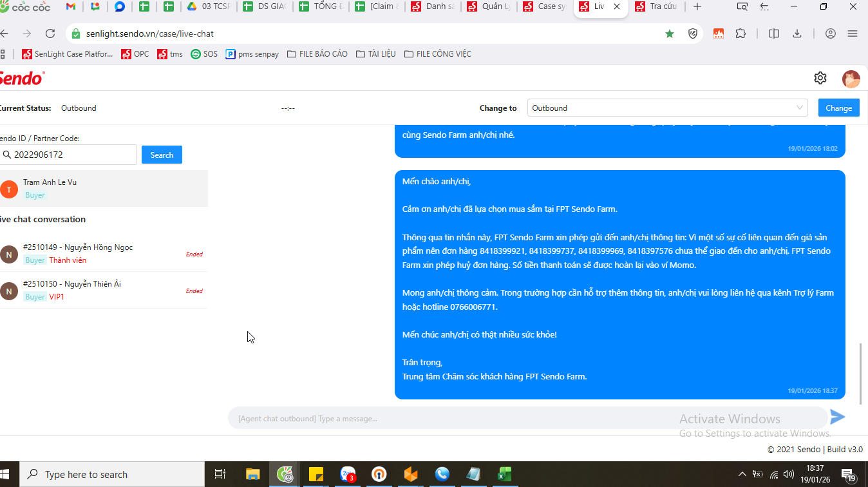
Task: Open the FILE BÁO CÁO bookmark folder
Action: click(317, 54)
